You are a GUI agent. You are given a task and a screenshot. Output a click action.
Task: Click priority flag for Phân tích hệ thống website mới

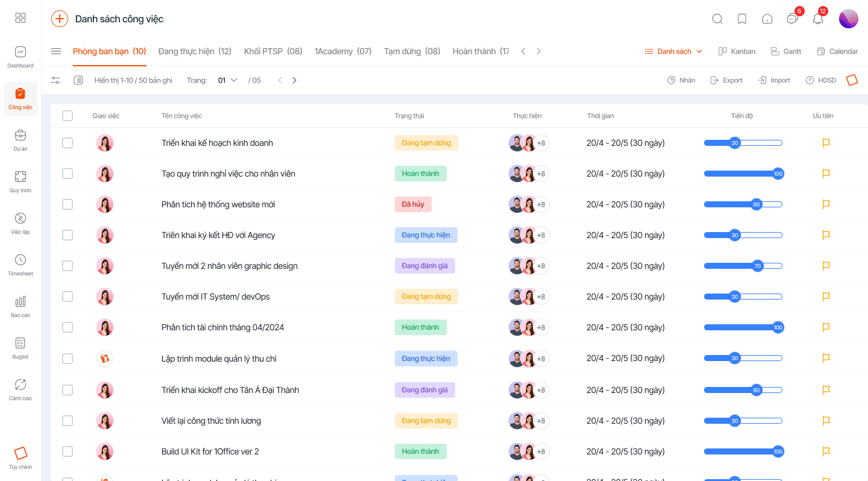[x=826, y=204]
